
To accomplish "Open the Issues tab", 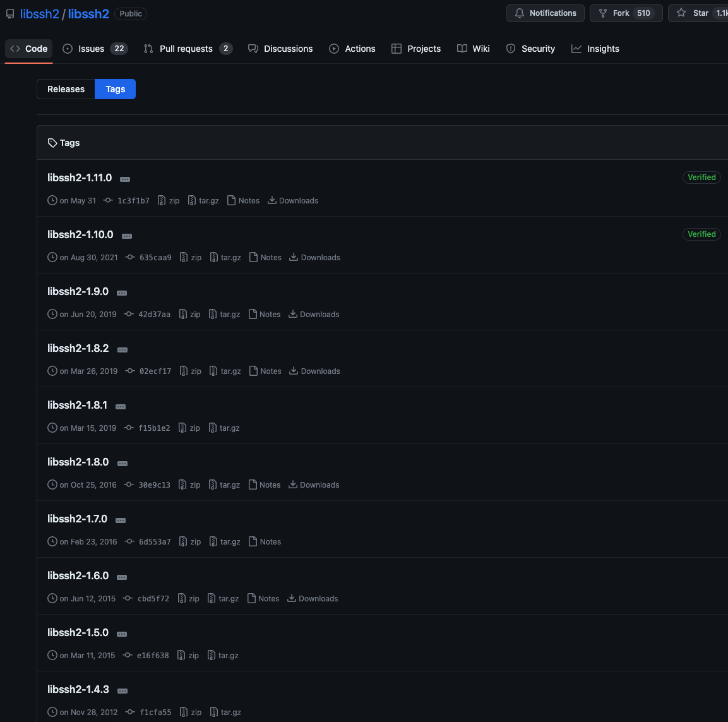I will click(95, 49).
